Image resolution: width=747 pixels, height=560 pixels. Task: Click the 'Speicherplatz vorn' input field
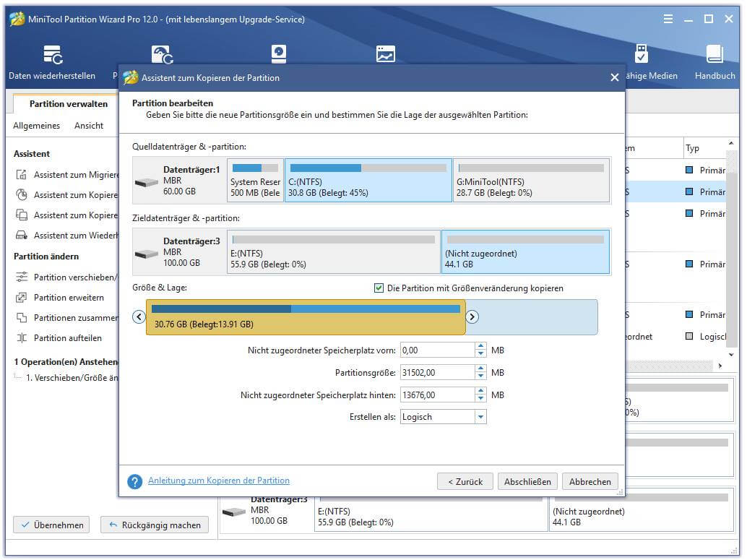(x=437, y=350)
